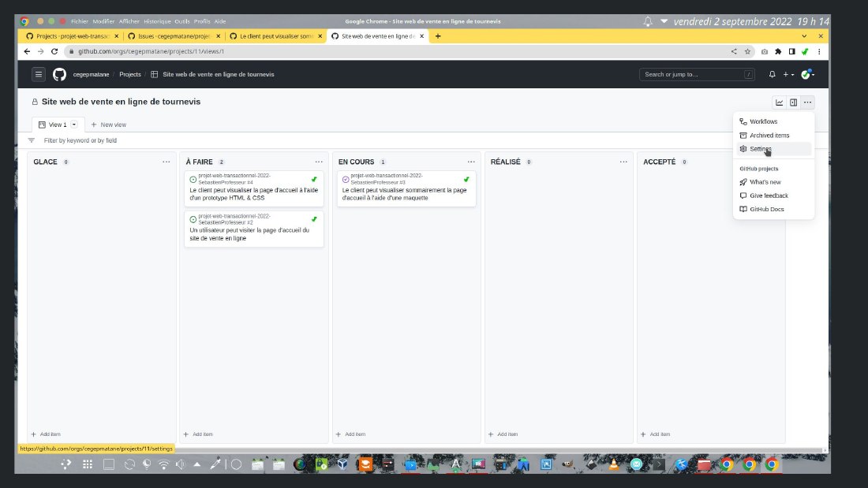Select the View 1 board tab
The width and height of the screenshot is (868, 488).
tap(58, 125)
